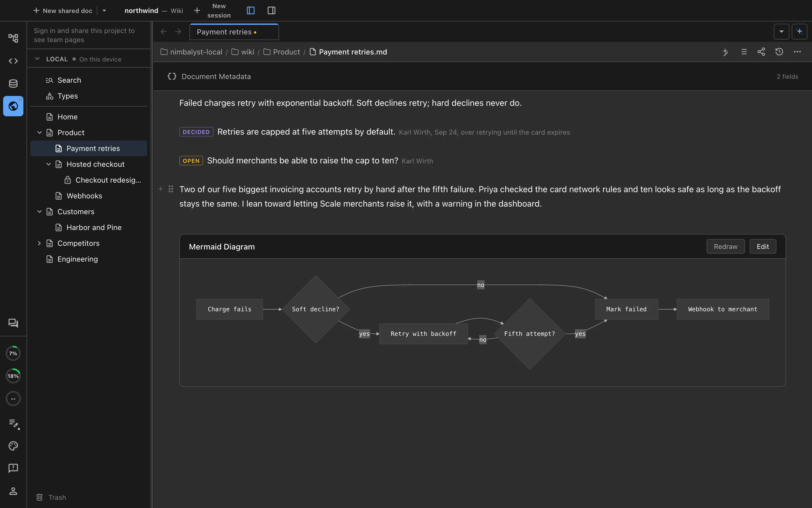
Task: Toggle the right sidebar panel
Action: (272, 10)
